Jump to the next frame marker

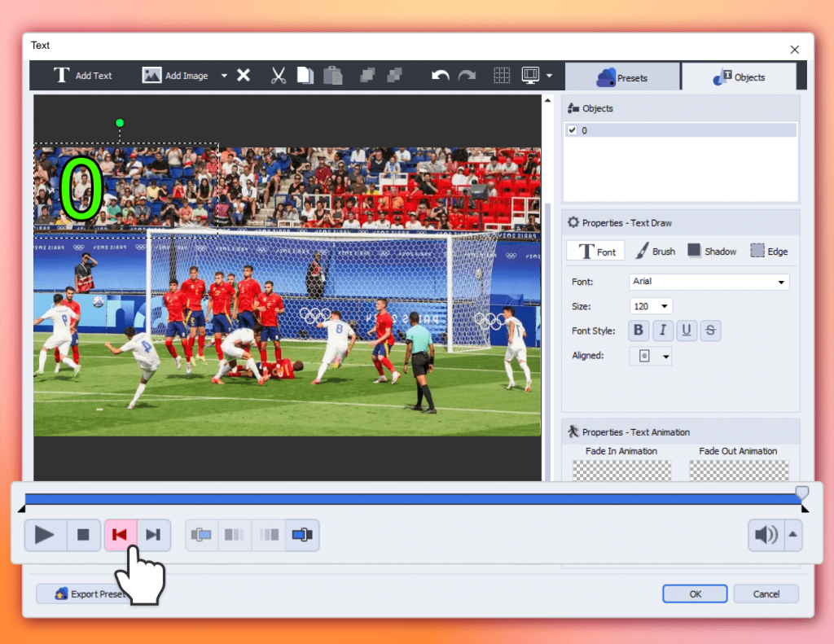pyautogui.click(x=153, y=535)
